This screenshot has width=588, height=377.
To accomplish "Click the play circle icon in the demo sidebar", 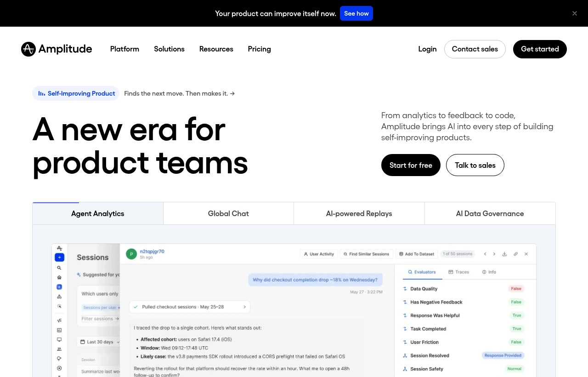I will pos(59,368).
